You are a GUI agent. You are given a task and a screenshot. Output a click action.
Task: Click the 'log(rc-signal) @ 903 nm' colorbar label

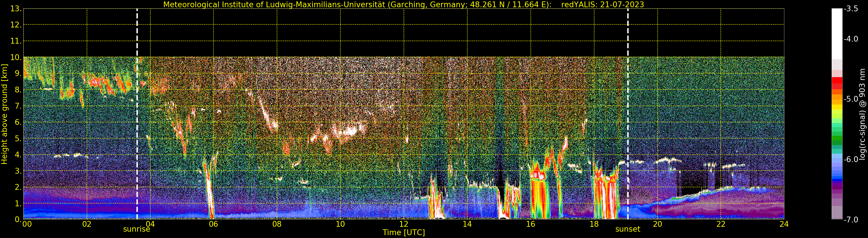[x=862, y=114]
